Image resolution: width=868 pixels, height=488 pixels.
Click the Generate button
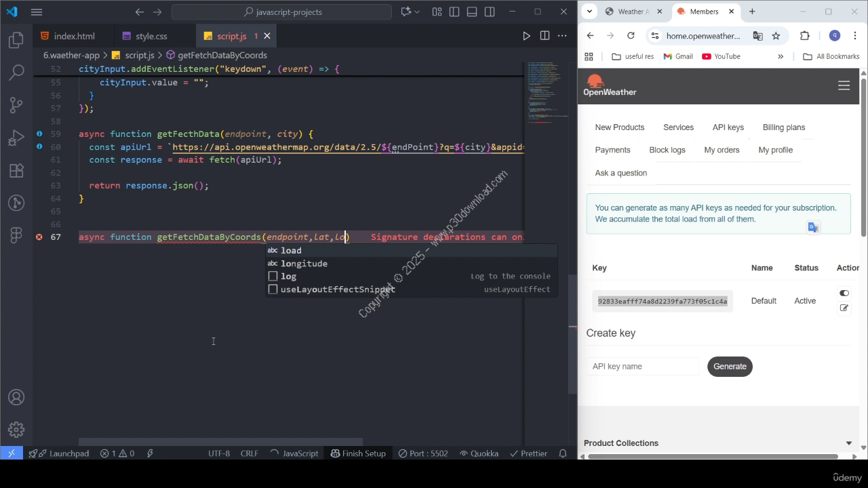click(x=730, y=367)
